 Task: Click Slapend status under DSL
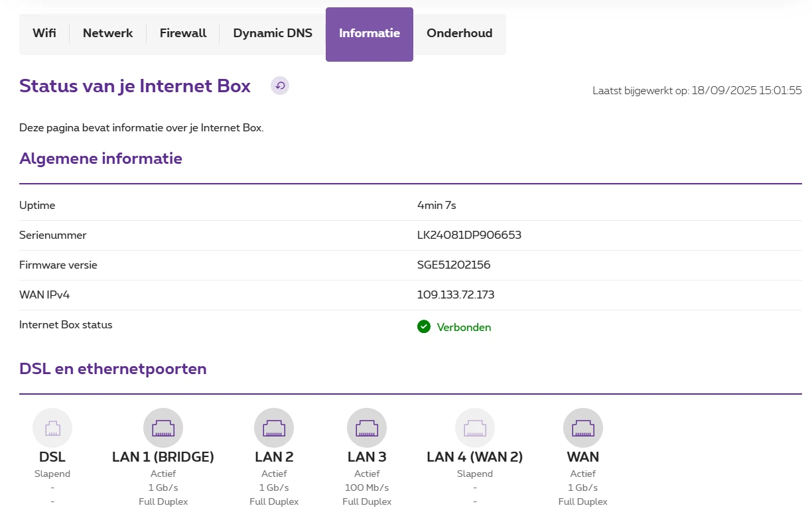point(52,474)
